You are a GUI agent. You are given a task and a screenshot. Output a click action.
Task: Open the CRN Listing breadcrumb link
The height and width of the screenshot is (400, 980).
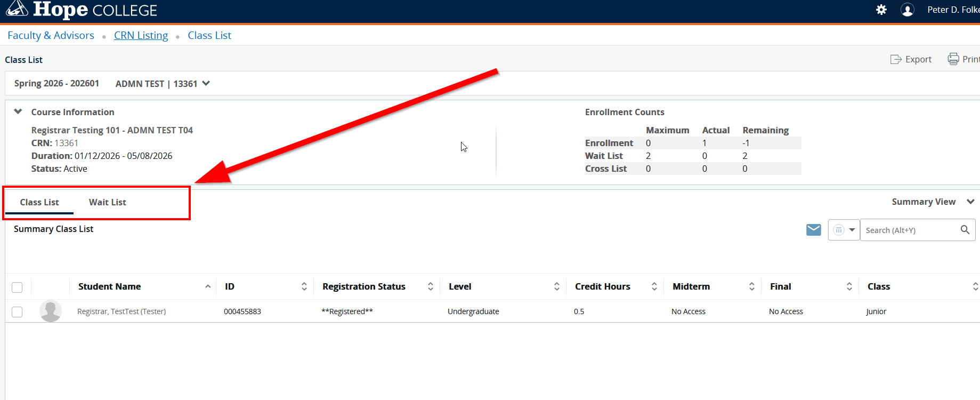(x=141, y=35)
